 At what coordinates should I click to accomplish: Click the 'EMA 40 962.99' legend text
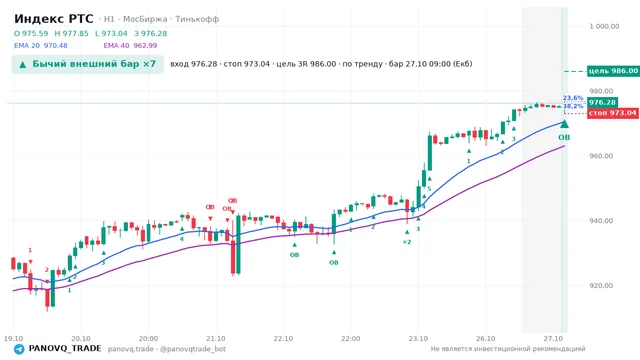pyautogui.click(x=130, y=45)
